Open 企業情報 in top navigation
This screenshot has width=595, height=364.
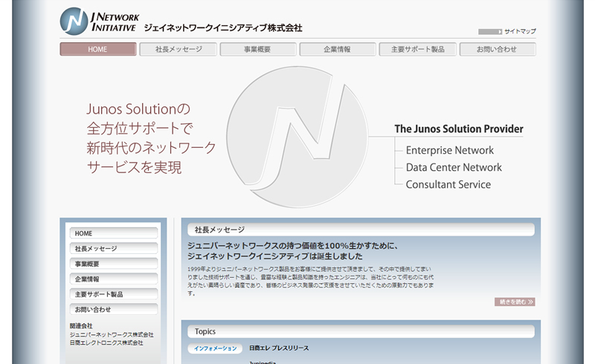pos(338,49)
